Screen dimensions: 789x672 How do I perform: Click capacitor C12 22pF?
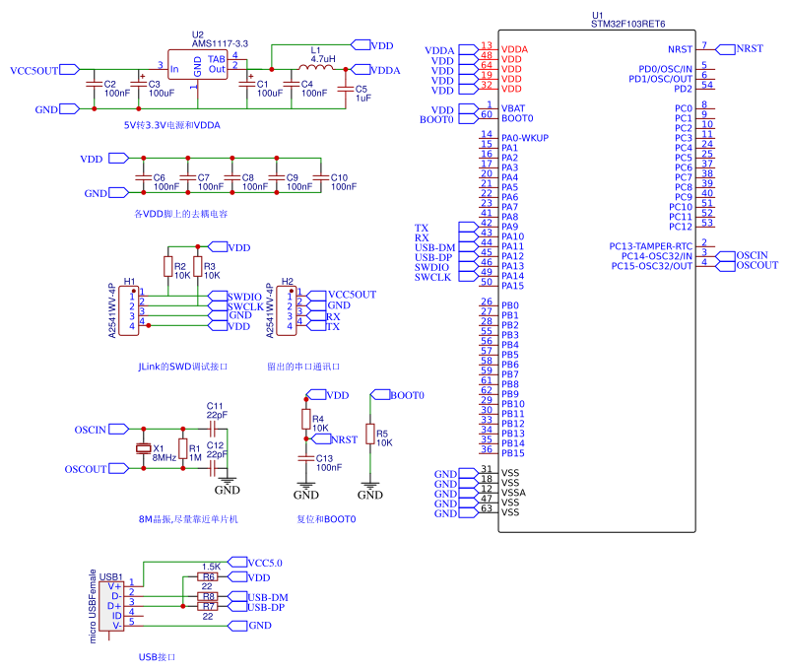pyautogui.click(x=213, y=469)
